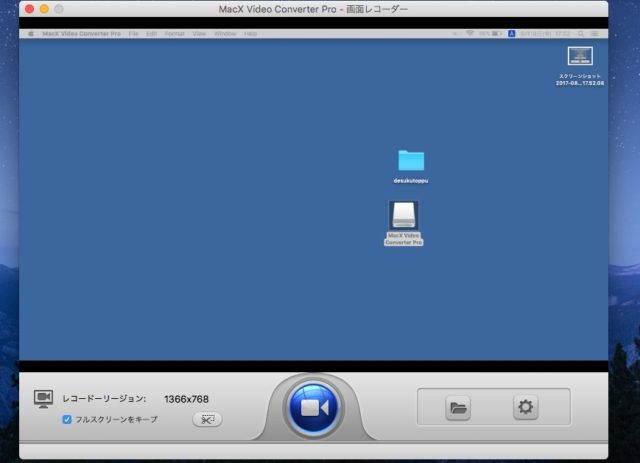Image resolution: width=640 pixels, height=463 pixels.
Task: Click the window title MacX Video Converter Pro - 画面レコーダー
Action: pyautogui.click(x=313, y=9)
